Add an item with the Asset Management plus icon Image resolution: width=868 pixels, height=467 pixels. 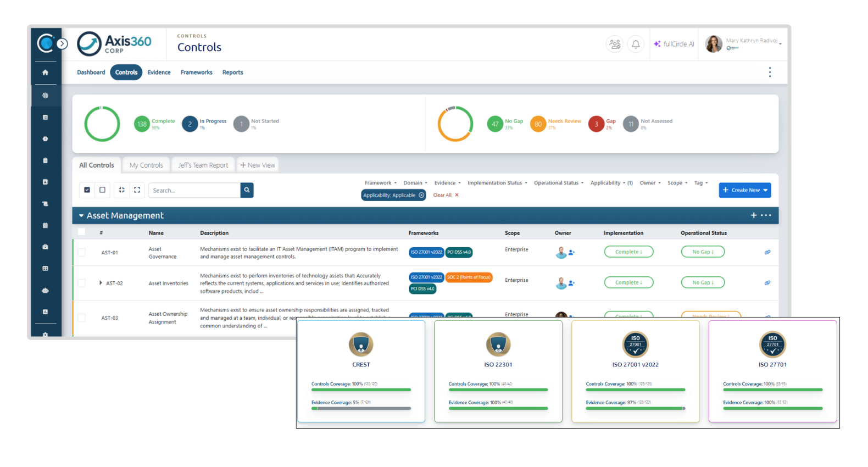[x=754, y=215]
